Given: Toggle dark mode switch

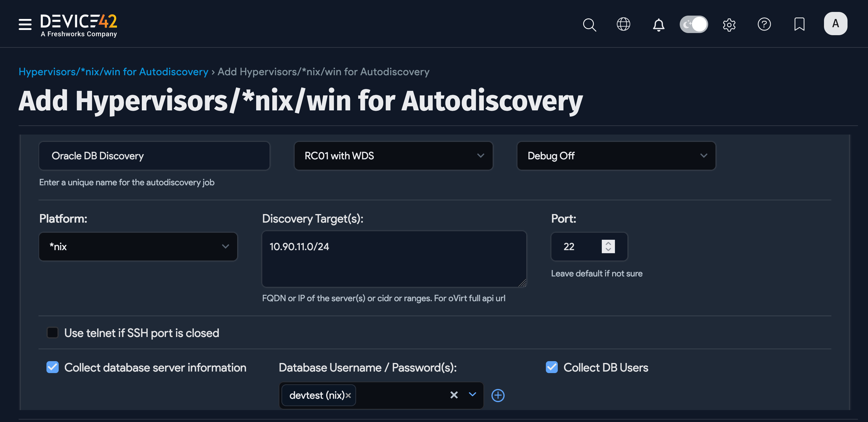Looking at the screenshot, I should click(x=694, y=24).
